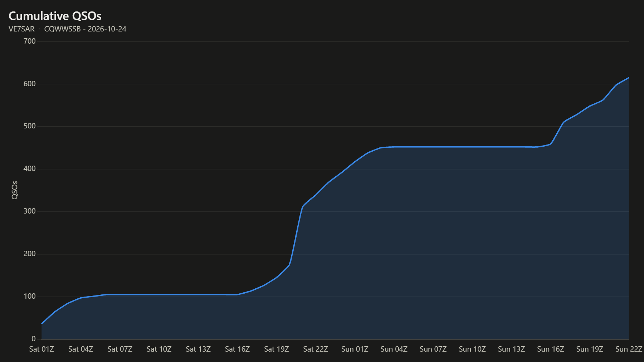Image resolution: width=644 pixels, height=362 pixels.
Task: Click the 'Cumulative QSOs' chart title
Action: coord(55,16)
